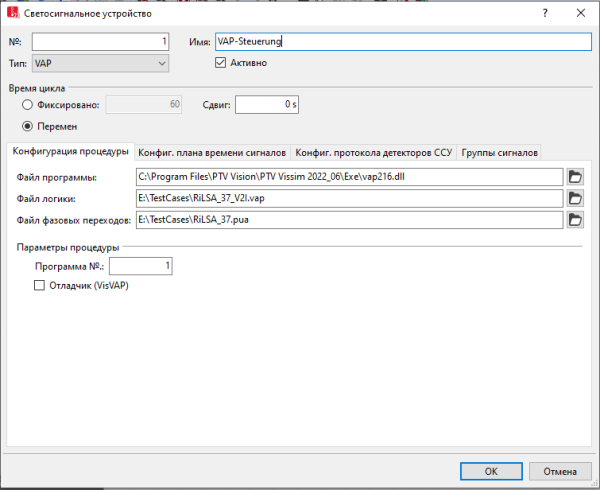
Task: Open the Конфиг. протокола детекторов ССУ tab
Action: 374,152
